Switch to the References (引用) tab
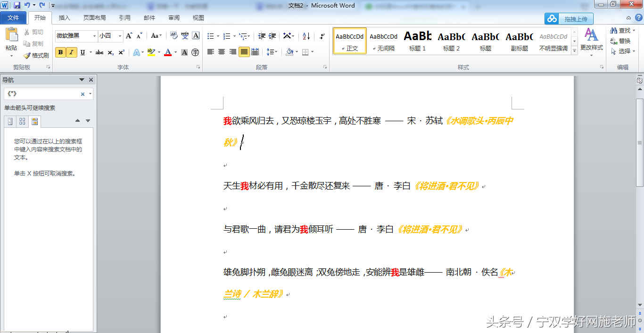Viewport: 644px width, 333px height. click(125, 18)
